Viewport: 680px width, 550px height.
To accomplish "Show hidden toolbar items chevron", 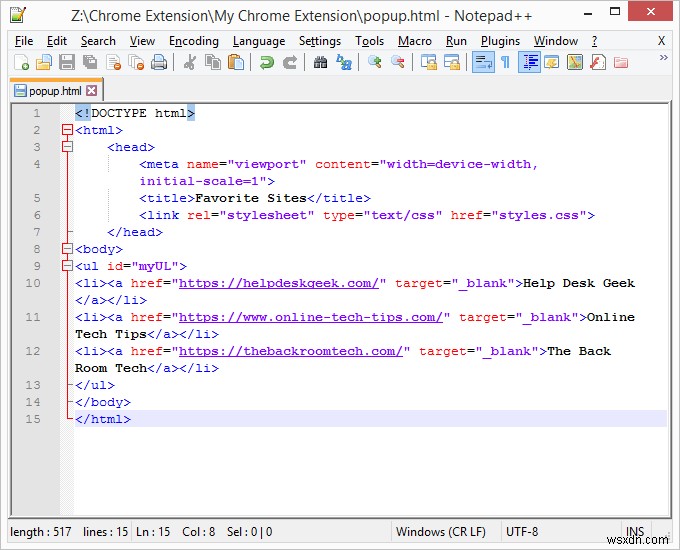I will [x=664, y=58].
